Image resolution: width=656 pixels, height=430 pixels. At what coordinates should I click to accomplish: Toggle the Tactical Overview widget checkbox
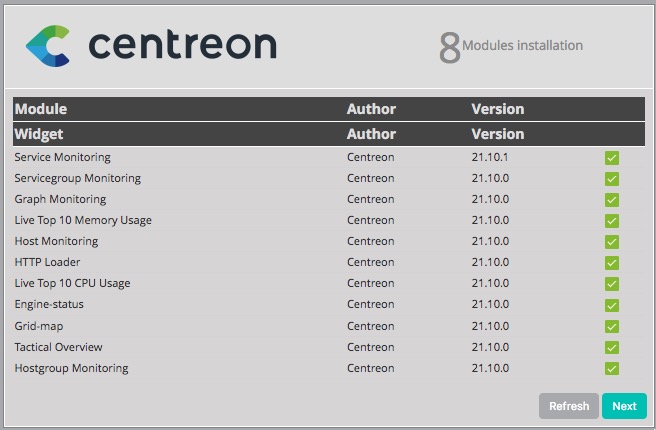(x=612, y=348)
